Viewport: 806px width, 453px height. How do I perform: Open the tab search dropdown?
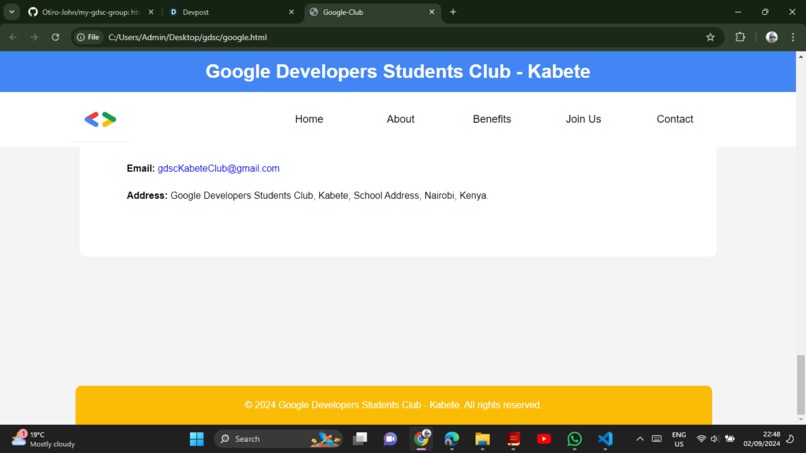[11, 12]
